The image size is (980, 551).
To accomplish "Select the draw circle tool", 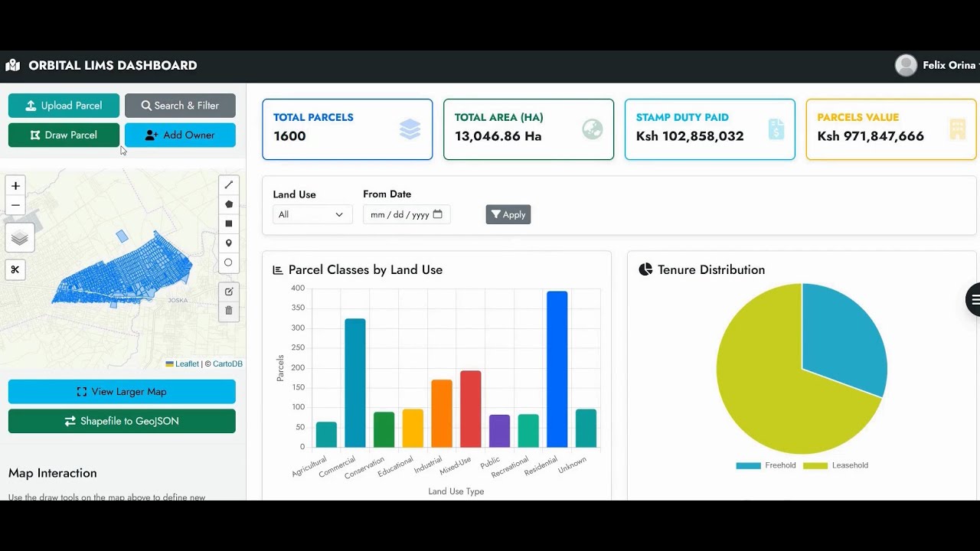I will tap(228, 262).
